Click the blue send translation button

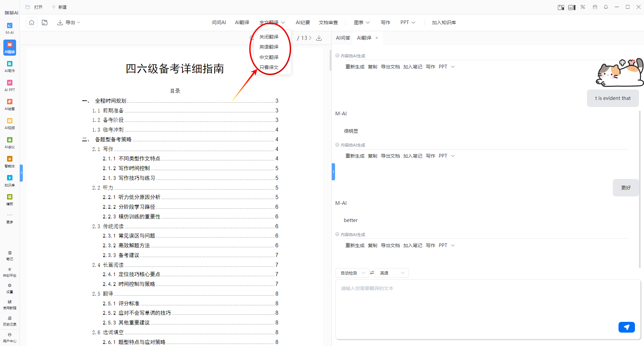point(626,327)
